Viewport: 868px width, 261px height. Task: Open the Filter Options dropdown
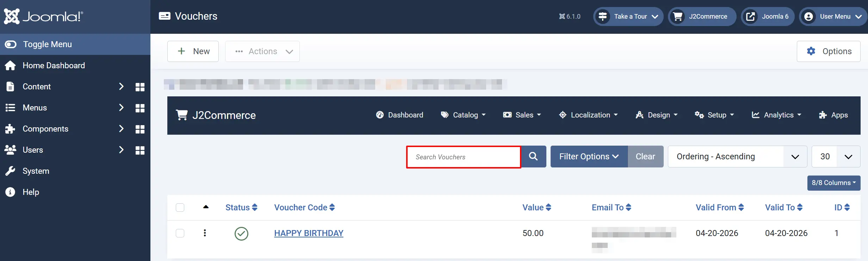pos(589,157)
